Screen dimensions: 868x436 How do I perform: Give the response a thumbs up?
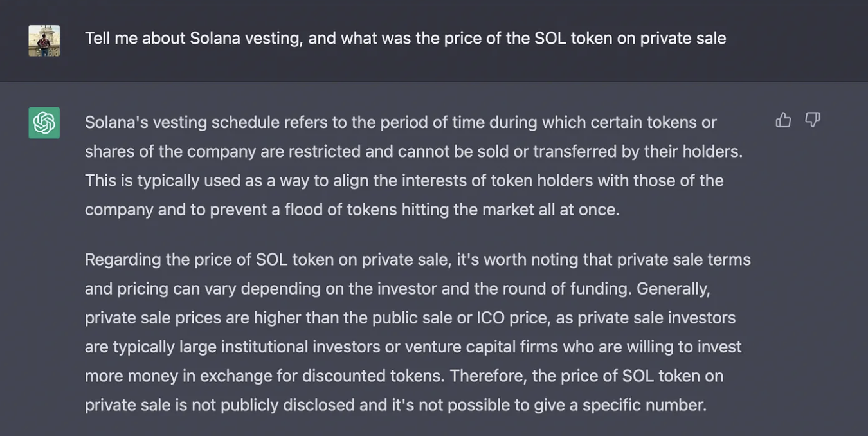783,120
